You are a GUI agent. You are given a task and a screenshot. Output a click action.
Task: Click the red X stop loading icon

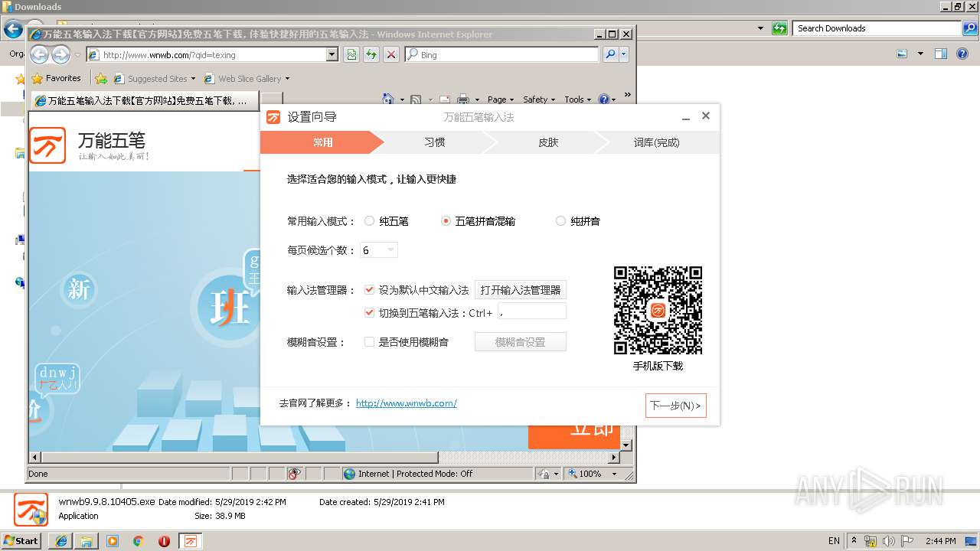(391, 54)
